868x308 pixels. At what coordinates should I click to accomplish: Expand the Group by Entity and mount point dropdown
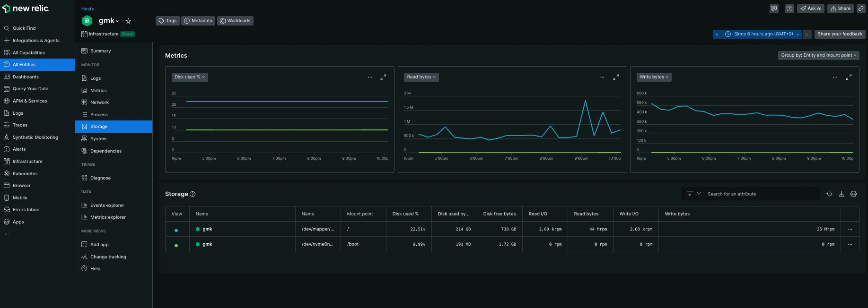pyautogui.click(x=818, y=55)
